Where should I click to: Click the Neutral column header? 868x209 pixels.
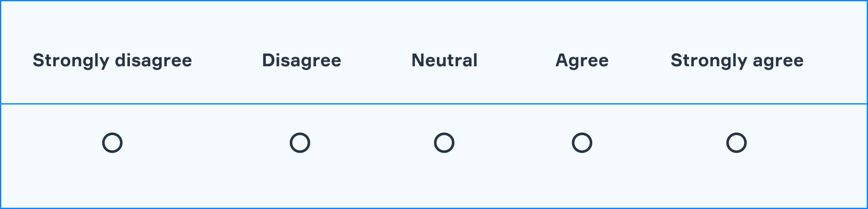[x=444, y=61]
